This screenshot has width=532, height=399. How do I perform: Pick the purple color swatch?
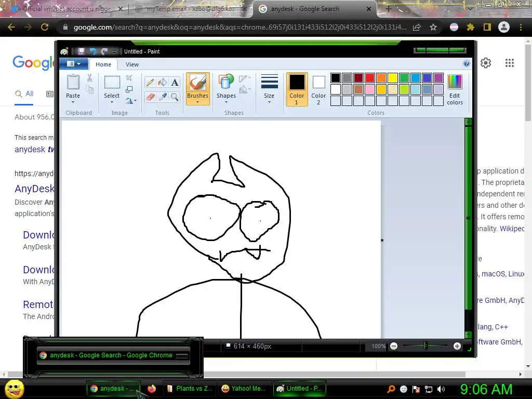click(x=438, y=78)
